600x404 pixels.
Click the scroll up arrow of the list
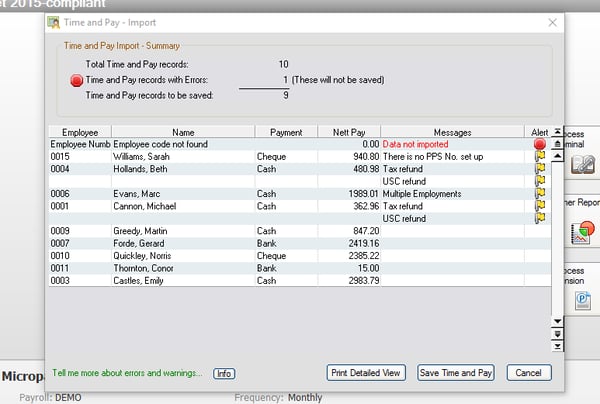coord(558,156)
